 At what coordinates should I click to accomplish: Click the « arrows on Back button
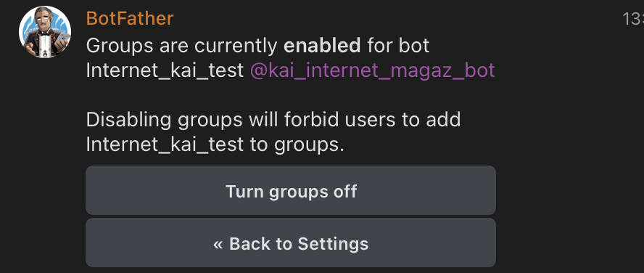coord(218,244)
